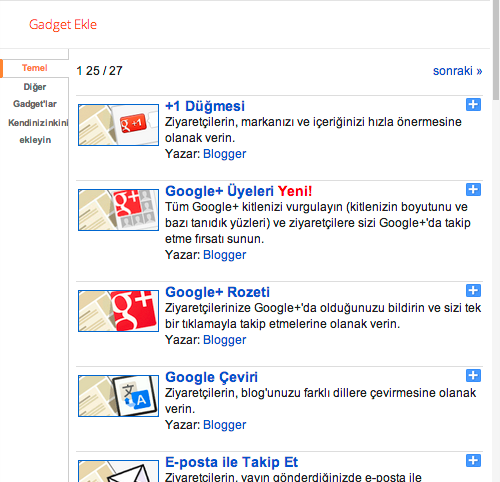The height and width of the screenshot is (482, 500).
Task: Open the Diğer Gadget'lar tab
Action: pyautogui.click(x=35, y=95)
